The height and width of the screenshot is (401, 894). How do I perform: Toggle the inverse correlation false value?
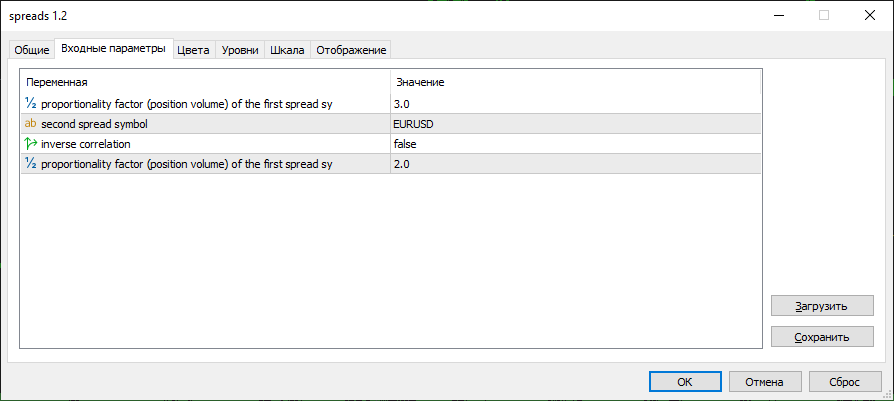tap(575, 143)
